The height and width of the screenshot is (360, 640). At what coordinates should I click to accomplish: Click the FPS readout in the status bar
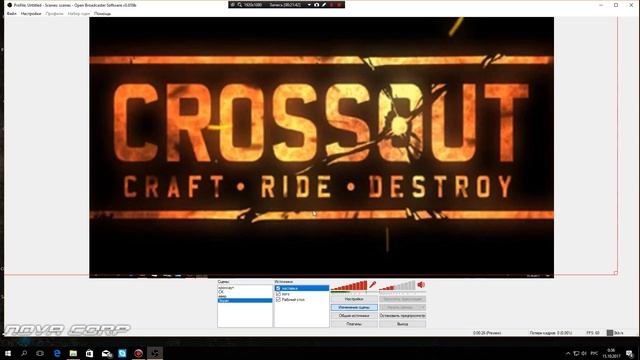[593, 333]
